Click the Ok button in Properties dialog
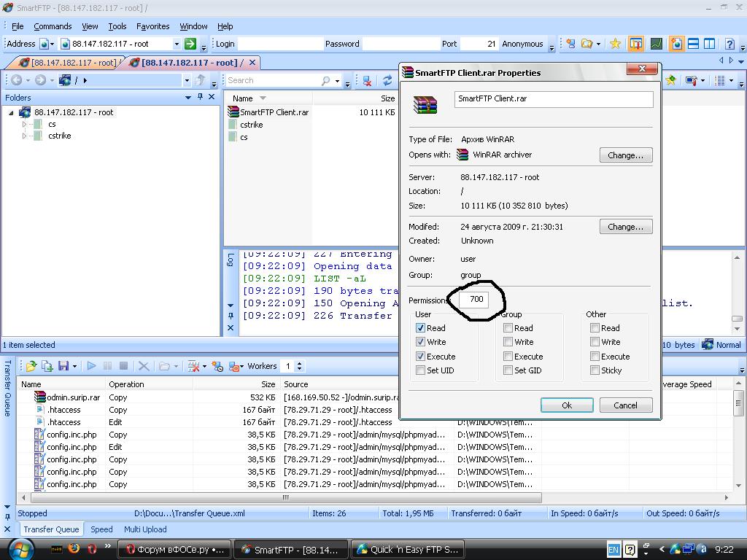 [566, 405]
